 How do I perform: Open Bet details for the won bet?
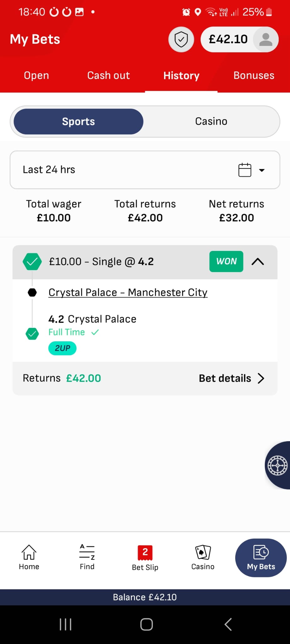(x=231, y=378)
